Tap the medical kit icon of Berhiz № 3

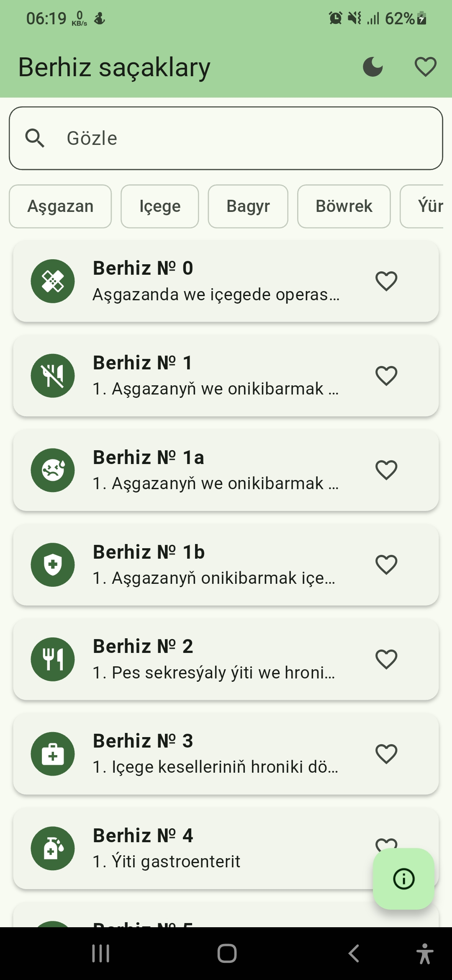click(53, 754)
